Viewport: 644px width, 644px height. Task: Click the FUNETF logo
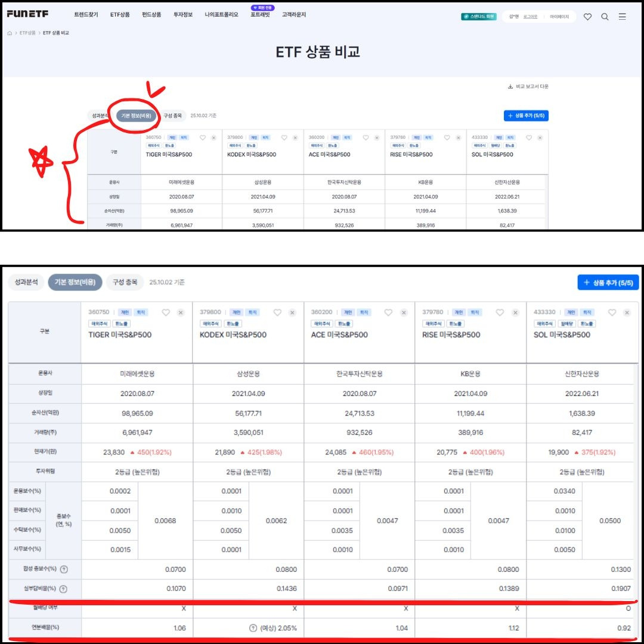tap(27, 14)
